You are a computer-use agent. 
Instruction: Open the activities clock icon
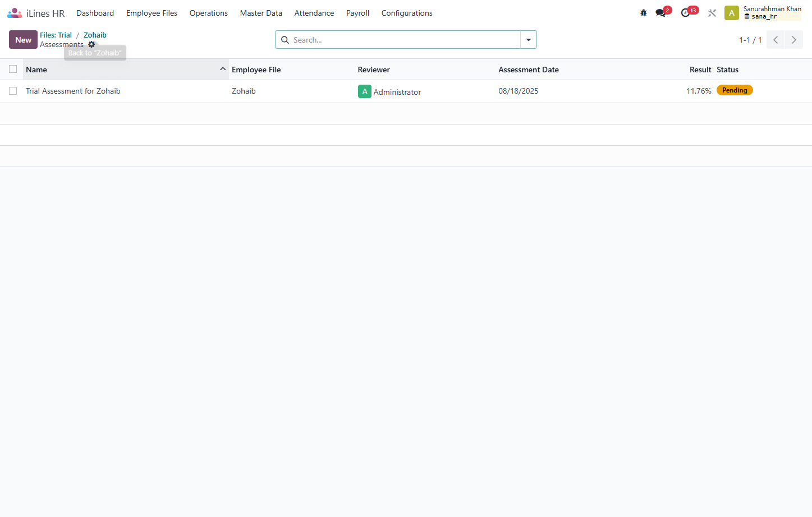(685, 13)
